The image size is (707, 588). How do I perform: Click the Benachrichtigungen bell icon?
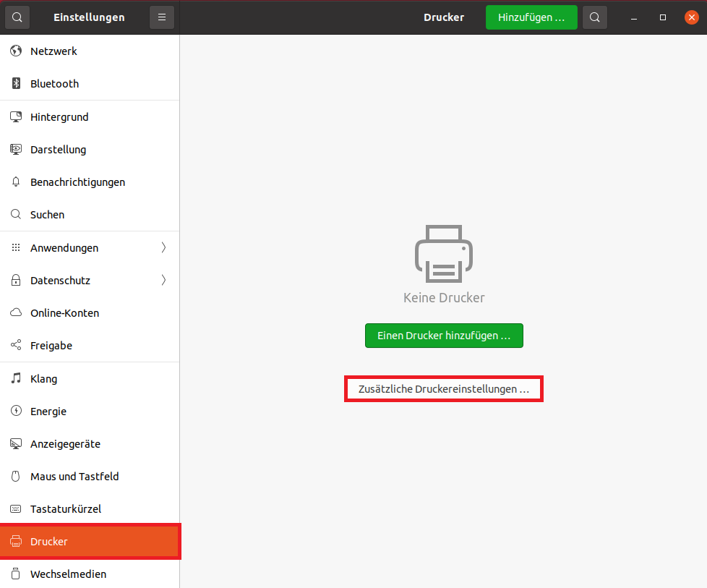16,182
